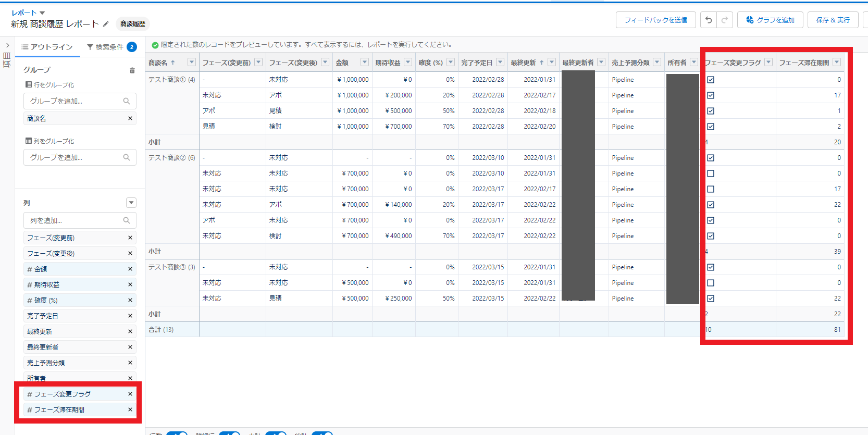Toggle flag checkbox in ¥490,000 revenue row
Viewport: 868px width, 435px height.
711,236
